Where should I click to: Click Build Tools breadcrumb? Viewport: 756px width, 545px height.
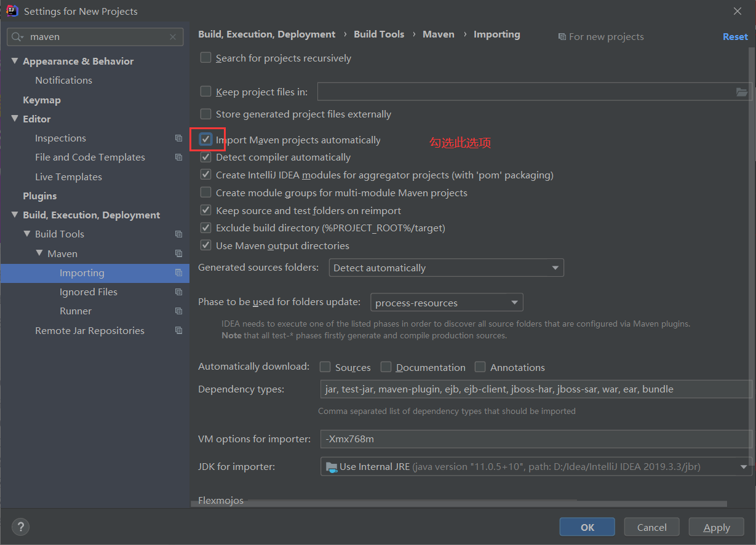click(379, 34)
